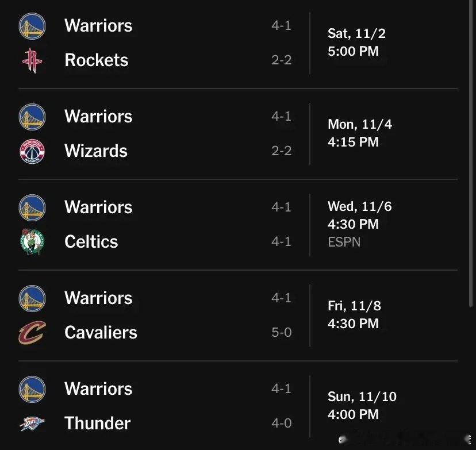The image size is (476, 450).
Task: Select the Sun, 11/10 4:00 PM game time
Action: 362,405
